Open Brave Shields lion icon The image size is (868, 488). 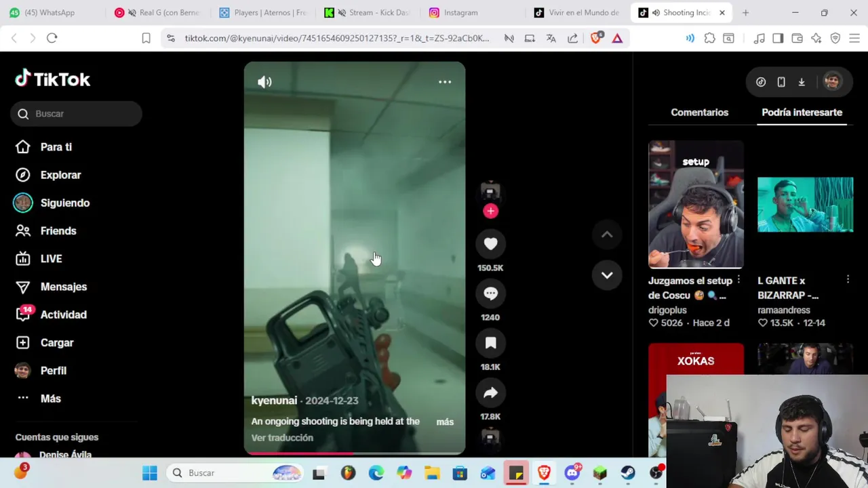596,39
